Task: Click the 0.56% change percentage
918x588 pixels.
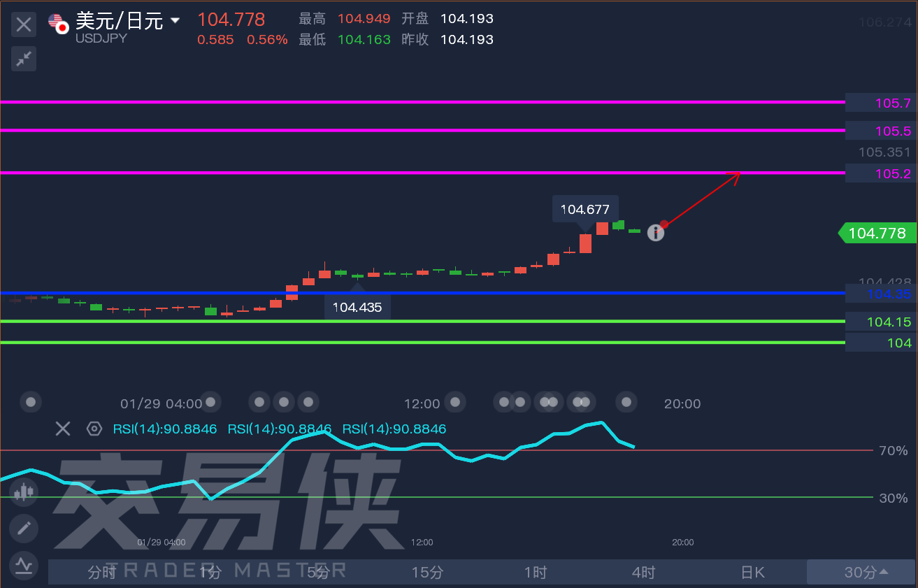Action: pyautogui.click(x=267, y=40)
